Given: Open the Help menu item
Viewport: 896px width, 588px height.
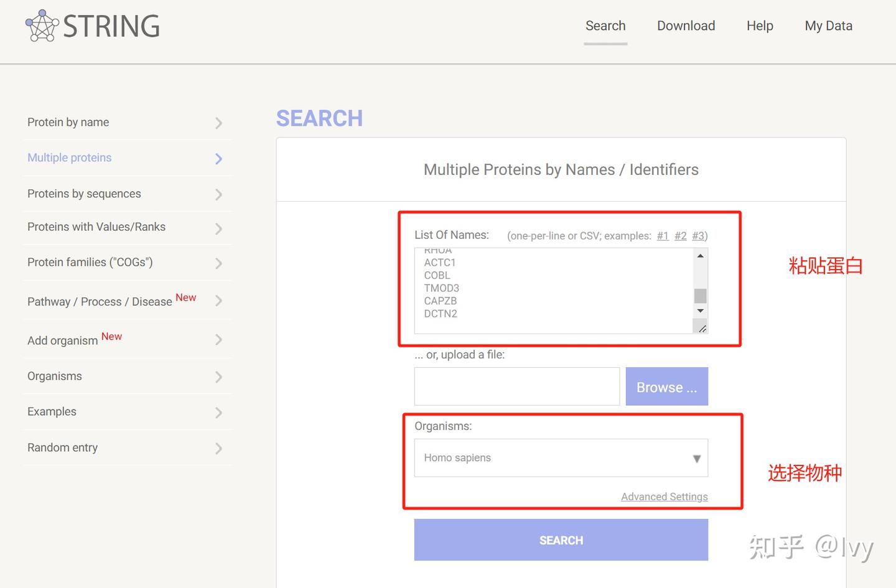Looking at the screenshot, I should [760, 26].
